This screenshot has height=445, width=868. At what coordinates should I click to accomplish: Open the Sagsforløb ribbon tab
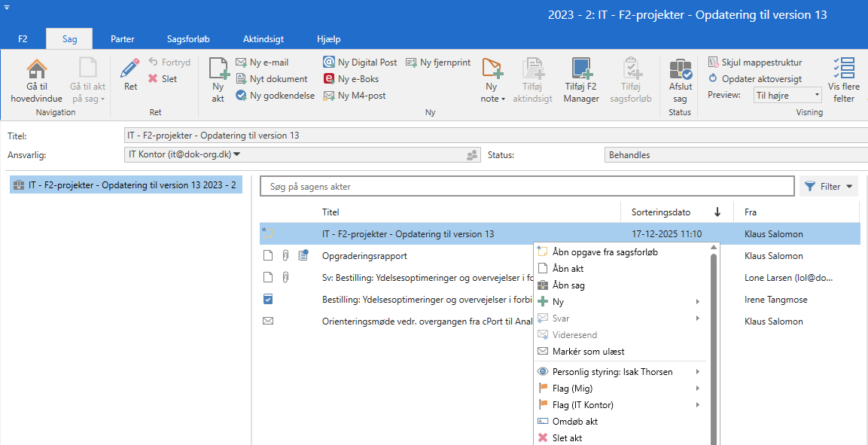188,38
